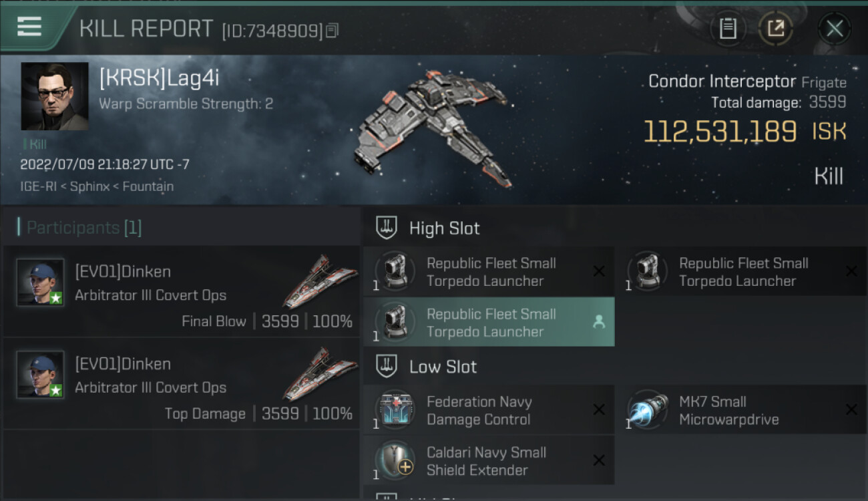Open the clipboard icon in top bar

click(x=728, y=28)
